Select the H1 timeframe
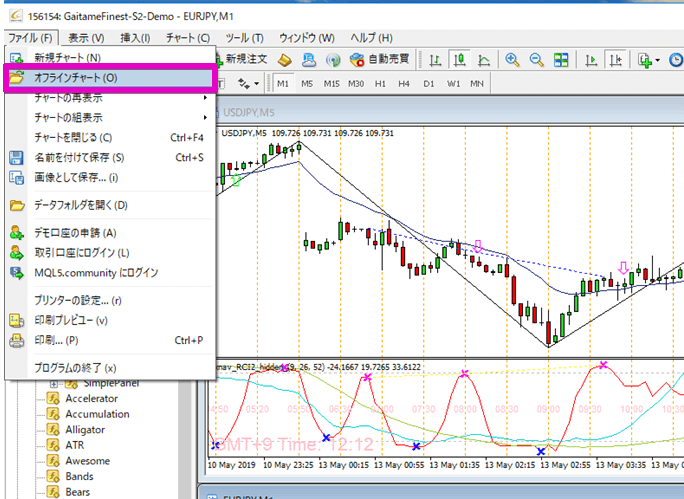The height and width of the screenshot is (499, 684). [x=380, y=83]
